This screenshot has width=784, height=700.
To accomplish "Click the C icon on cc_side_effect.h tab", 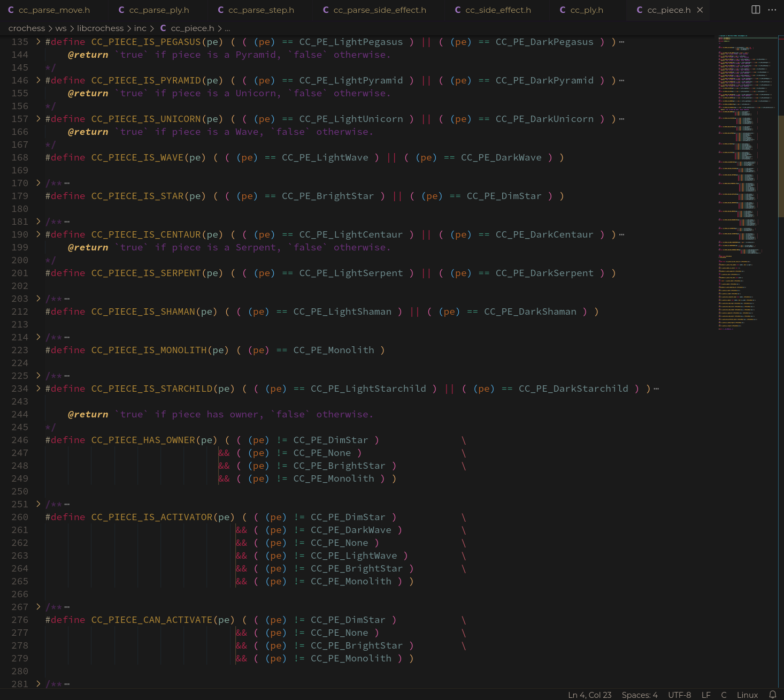I will (457, 10).
